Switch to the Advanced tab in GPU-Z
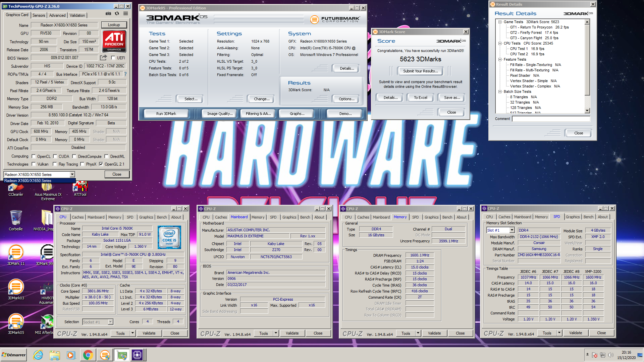The height and width of the screenshot is (362, 644). point(57,15)
